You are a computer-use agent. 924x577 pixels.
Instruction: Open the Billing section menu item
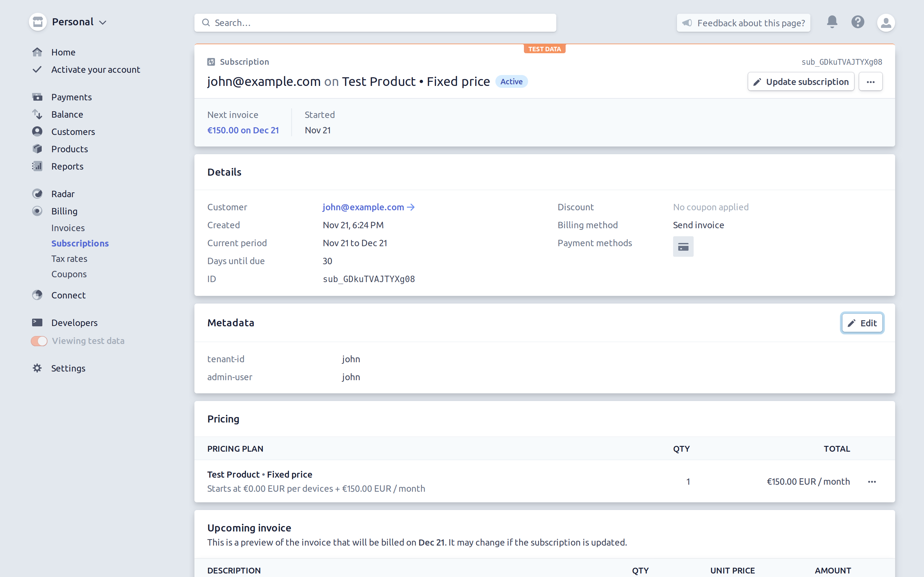pyautogui.click(x=64, y=211)
